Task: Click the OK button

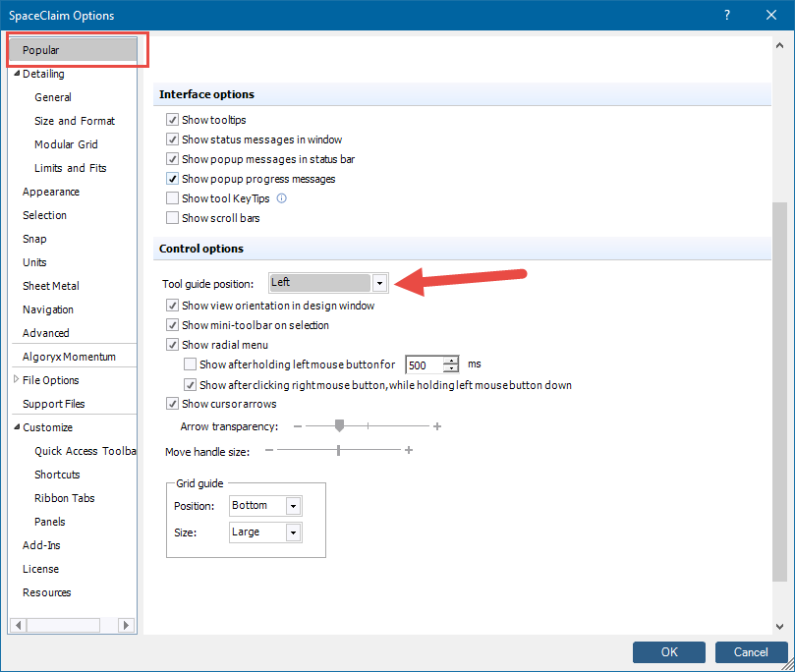Action: [669, 652]
